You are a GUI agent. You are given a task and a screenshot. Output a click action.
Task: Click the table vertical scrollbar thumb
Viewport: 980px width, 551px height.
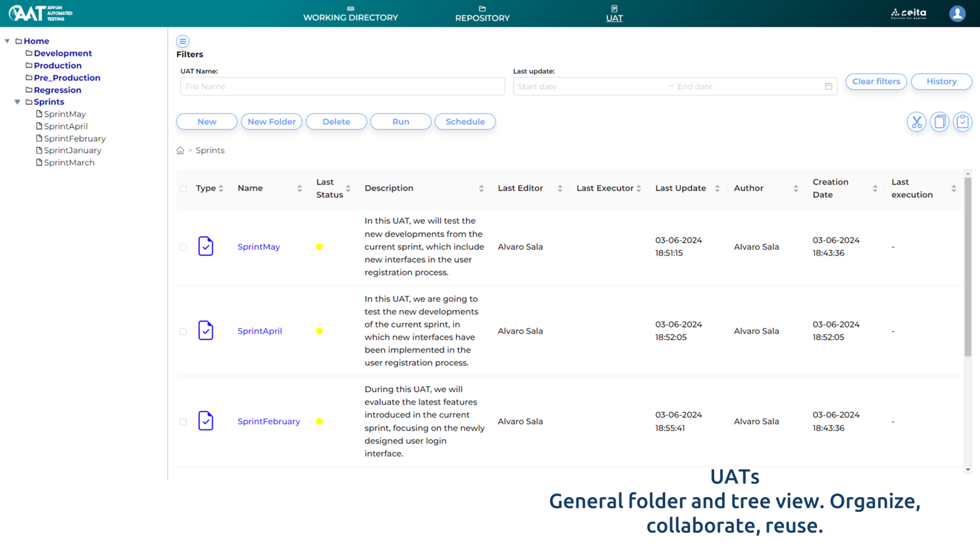point(968,267)
